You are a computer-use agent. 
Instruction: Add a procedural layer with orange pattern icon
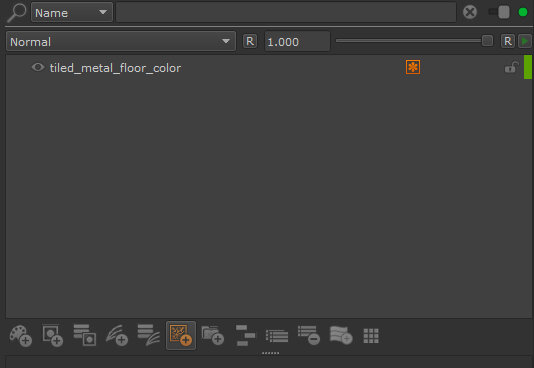point(181,335)
